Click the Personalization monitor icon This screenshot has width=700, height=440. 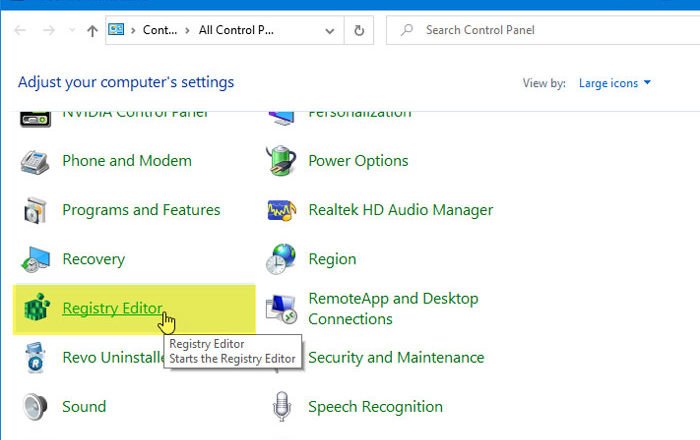coord(281,118)
